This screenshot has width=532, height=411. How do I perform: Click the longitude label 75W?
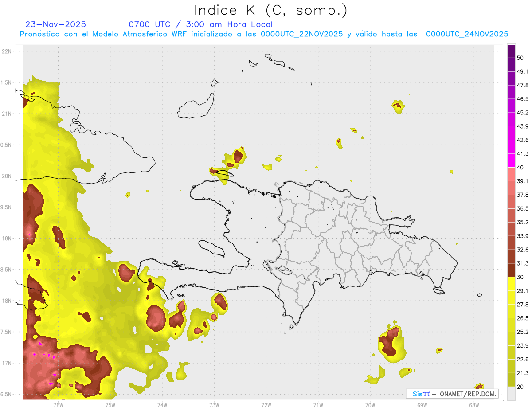pyautogui.click(x=110, y=405)
